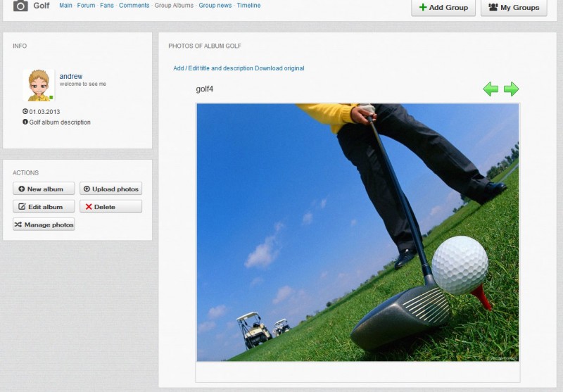Click the Upload photos button

click(111, 189)
